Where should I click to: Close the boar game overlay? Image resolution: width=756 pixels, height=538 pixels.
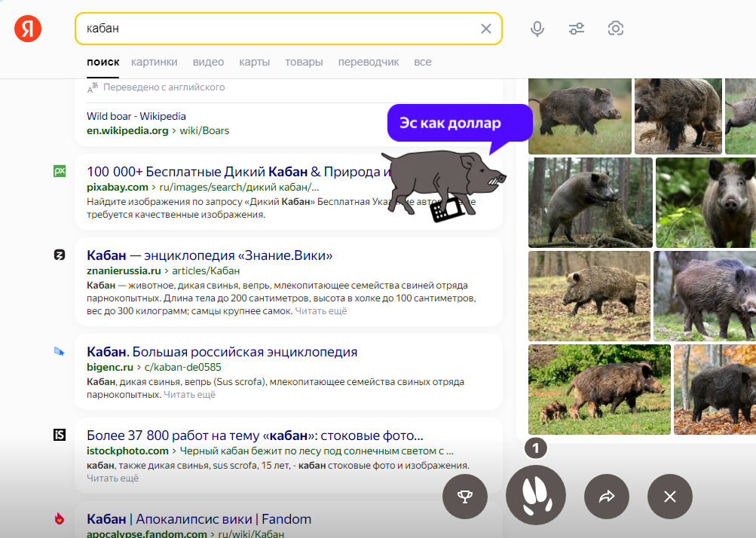669,497
